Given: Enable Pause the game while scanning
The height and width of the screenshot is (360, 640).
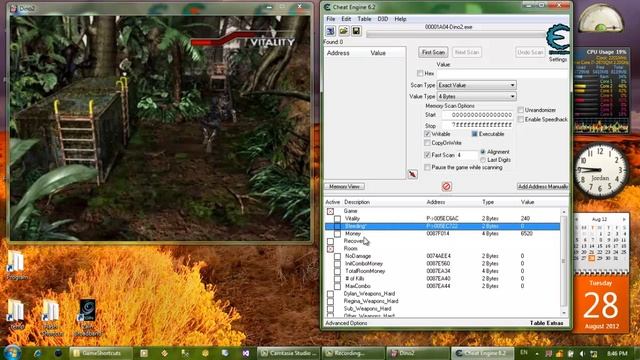Looking at the screenshot, I should (x=427, y=167).
